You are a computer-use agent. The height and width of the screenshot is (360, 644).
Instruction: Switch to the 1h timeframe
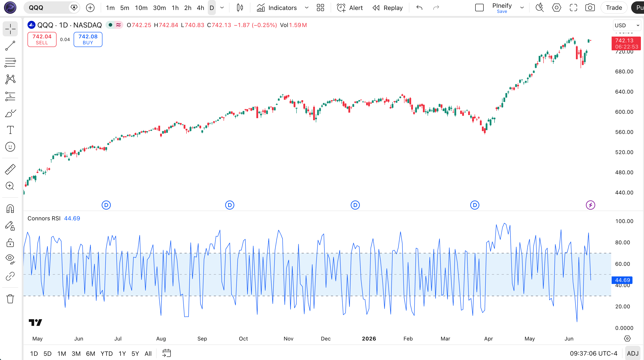[175, 8]
